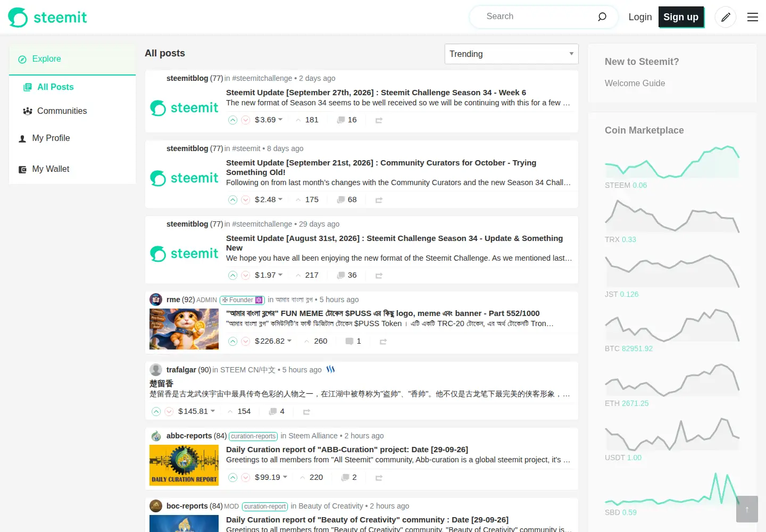Go to All Posts in sidebar
Viewport: 766px width, 532px height.
[x=55, y=87]
